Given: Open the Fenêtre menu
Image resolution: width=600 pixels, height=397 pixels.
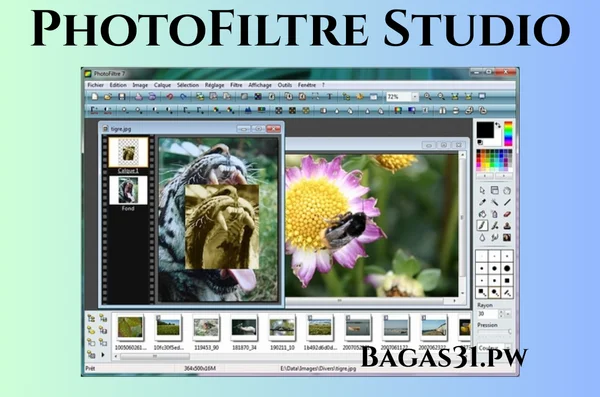Looking at the screenshot, I should click(x=307, y=85).
